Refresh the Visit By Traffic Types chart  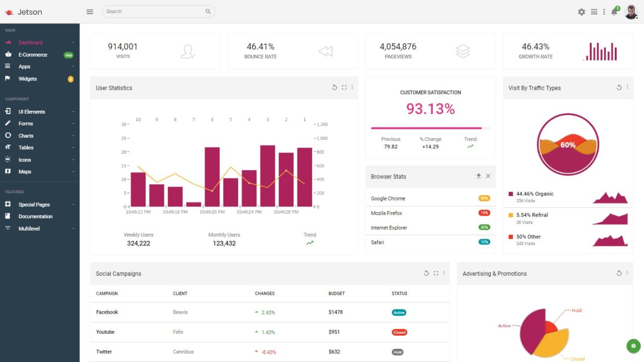click(x=618, y=87)
